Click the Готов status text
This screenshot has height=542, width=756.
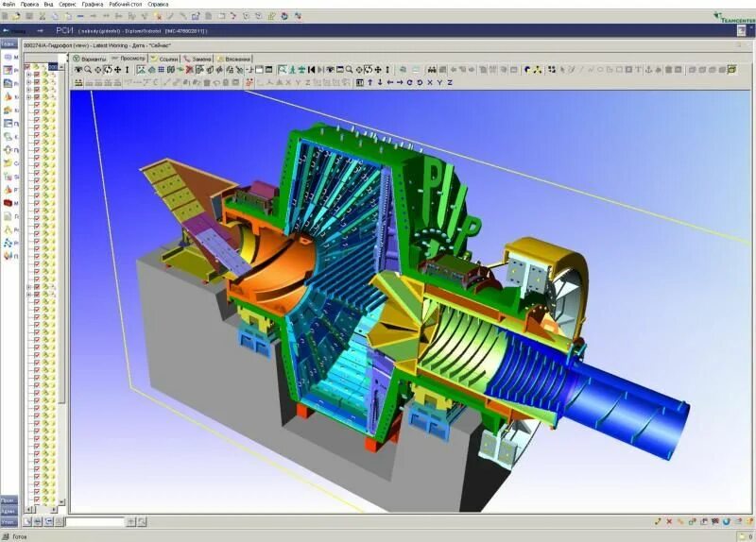click(x=19, y=536)
